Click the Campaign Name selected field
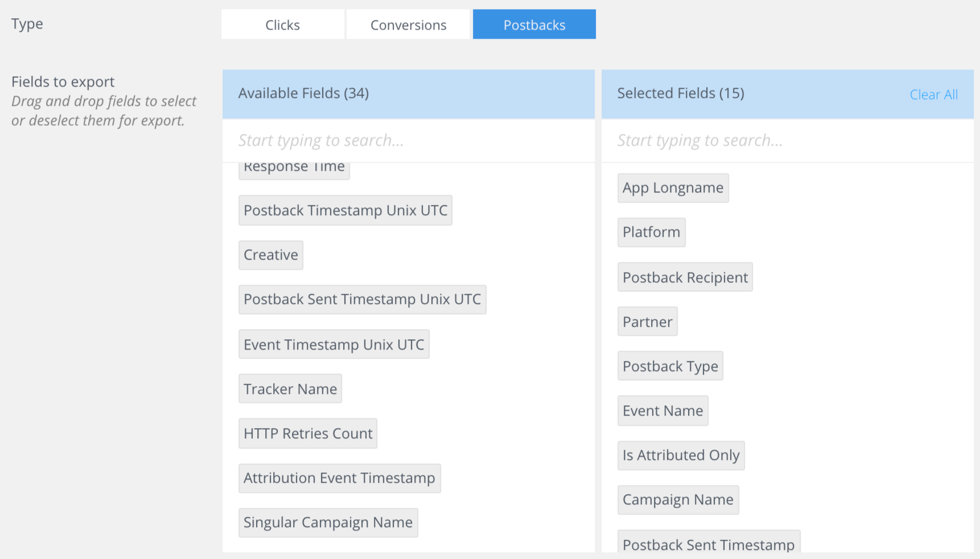The width and height of the screenshot is (980, 559). click(678, 500)
